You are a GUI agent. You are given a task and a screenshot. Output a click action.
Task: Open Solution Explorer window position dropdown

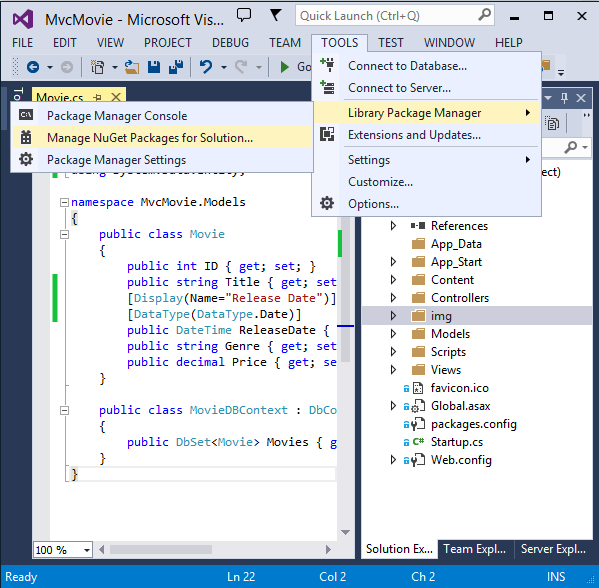click(x=548, y=98)
